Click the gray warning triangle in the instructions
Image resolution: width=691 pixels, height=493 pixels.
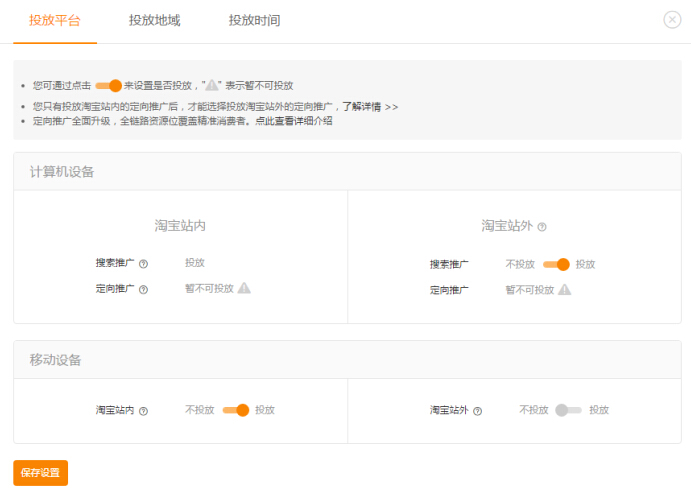(x=211, y=86)
